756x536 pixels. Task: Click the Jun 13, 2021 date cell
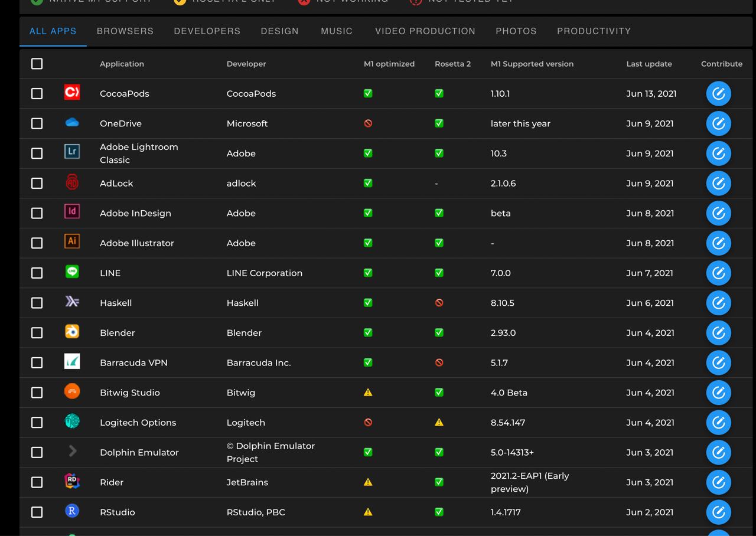(651, 93)
